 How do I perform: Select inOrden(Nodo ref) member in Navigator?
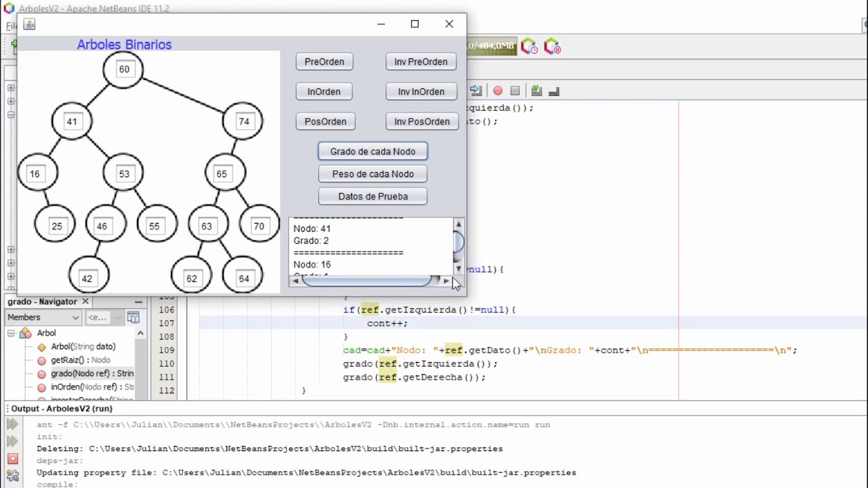pyautogui.click(x=92, y=387)
